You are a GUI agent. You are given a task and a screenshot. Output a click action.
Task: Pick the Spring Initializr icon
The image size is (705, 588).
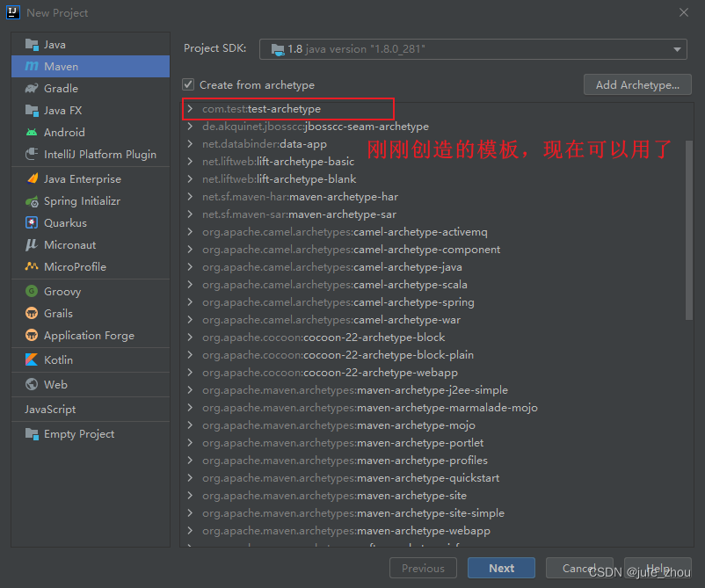(32, 201)
